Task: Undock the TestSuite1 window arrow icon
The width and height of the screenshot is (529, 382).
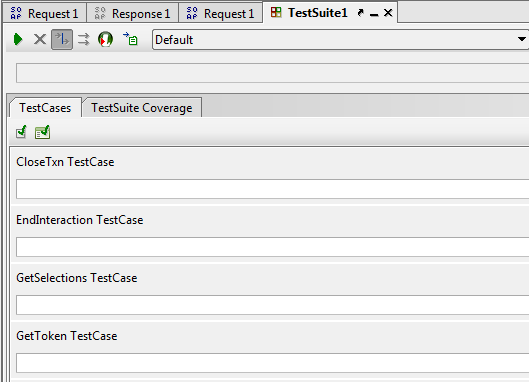Action: click(361, 13)
